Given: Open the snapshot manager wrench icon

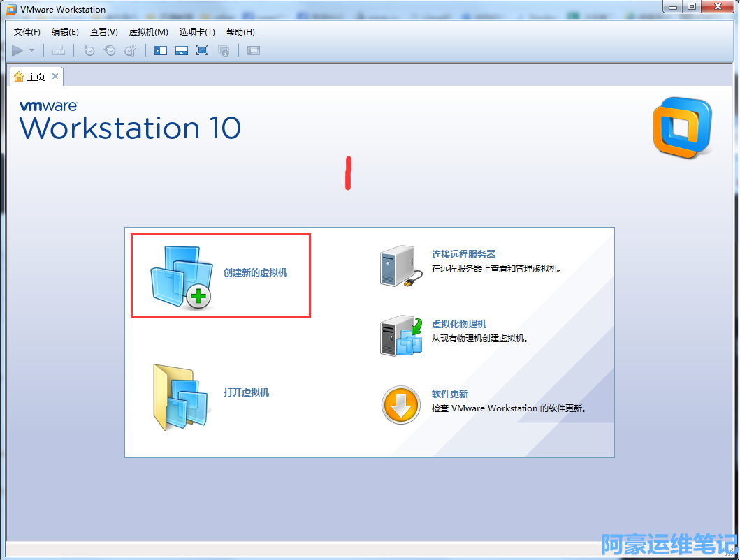Looking at the screenshot, I should (131, 50).
